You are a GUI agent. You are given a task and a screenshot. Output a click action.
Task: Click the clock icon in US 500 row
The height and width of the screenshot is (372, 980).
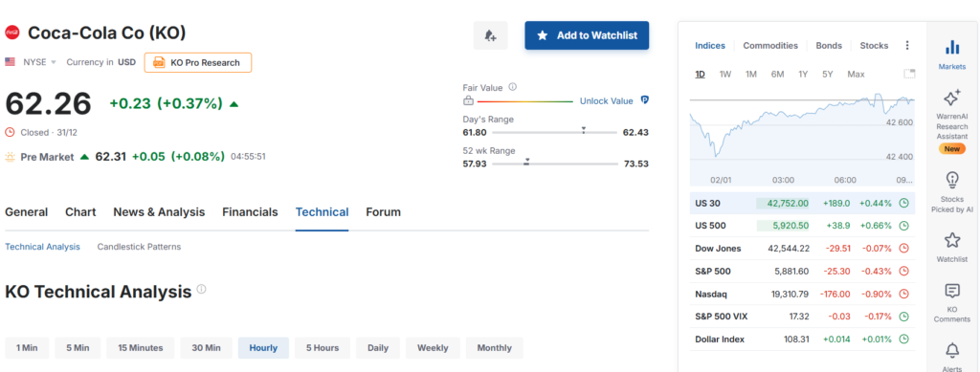[x=903, y=226]
